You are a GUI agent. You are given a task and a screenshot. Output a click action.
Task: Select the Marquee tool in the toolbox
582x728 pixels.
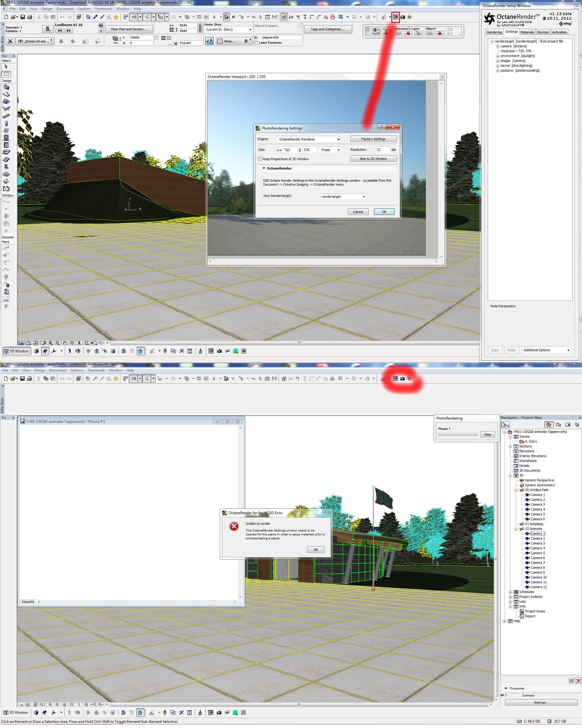click(x=6, y=74)
